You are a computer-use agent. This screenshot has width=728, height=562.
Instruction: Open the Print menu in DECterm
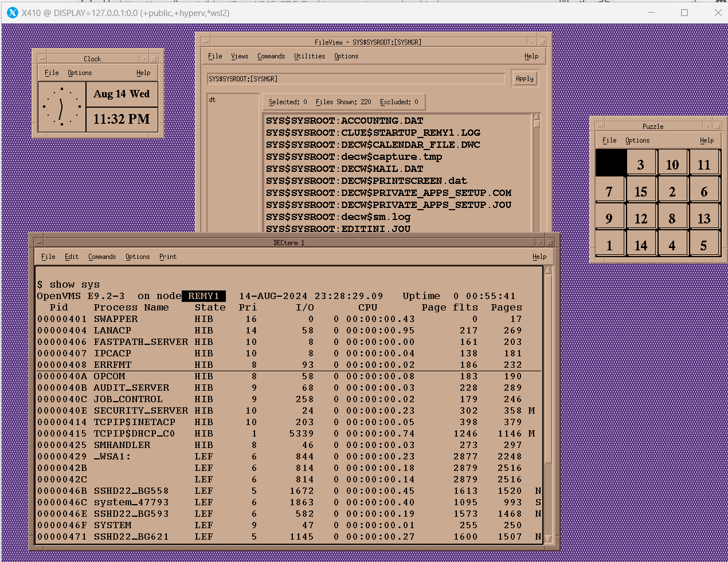[x=167, y=257]
